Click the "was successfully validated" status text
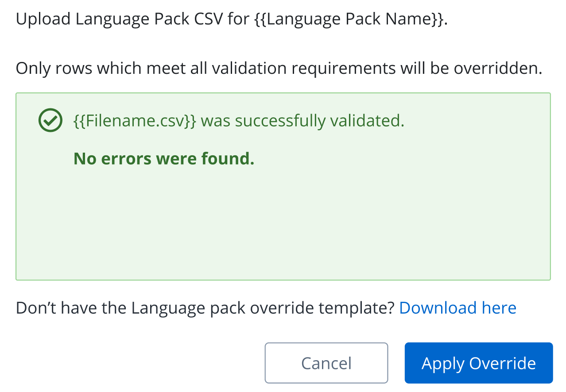This screenshot has height=392, width=566. [302, 120]
